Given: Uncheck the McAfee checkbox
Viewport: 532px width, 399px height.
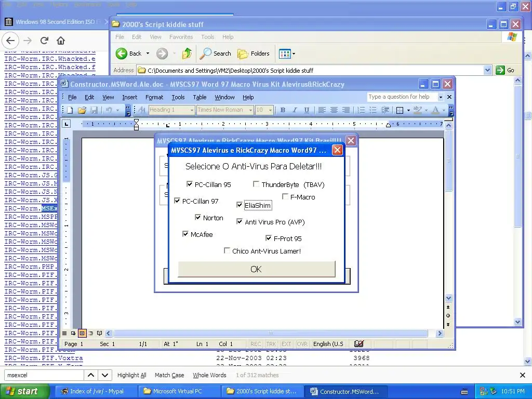Looking at the screenshot, I should tap(185, 234).
